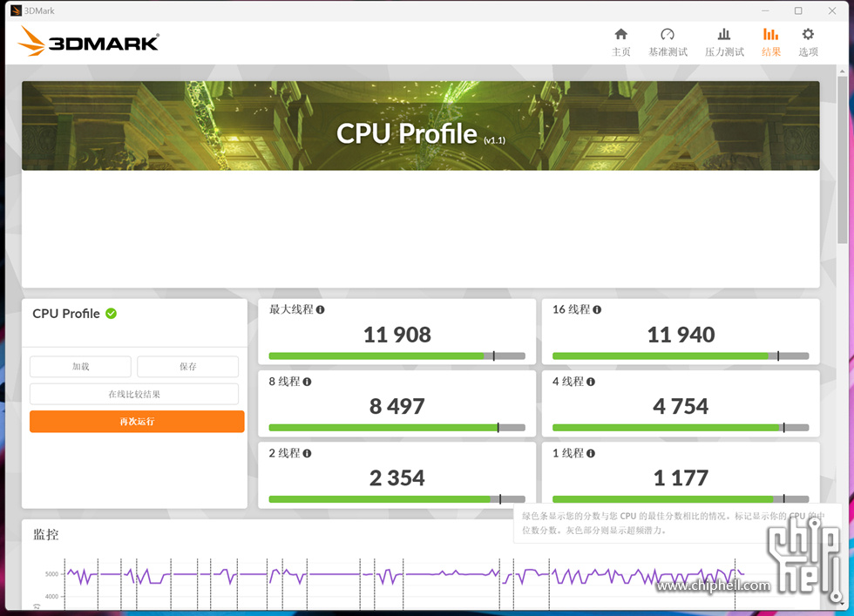The width and height of the screenshot is (854, 616).
Task: Click the green check next to CPU Profile
Action: [112, 314]
